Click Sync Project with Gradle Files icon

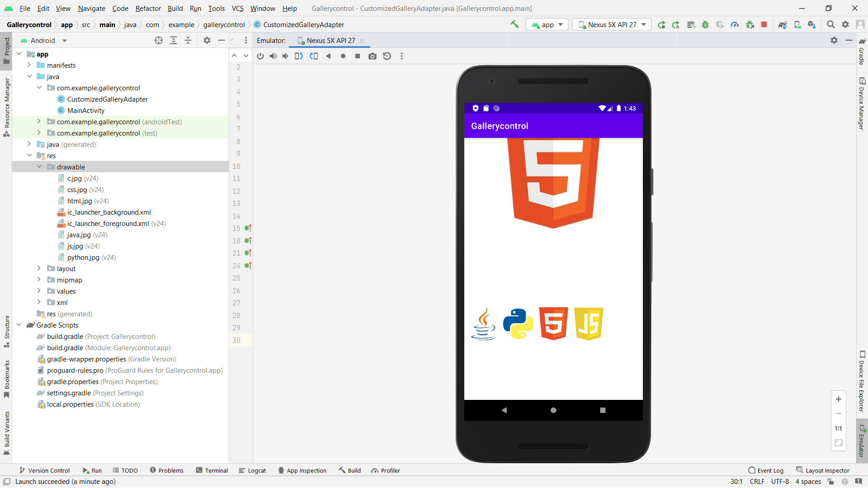click(x=783, y=25)
